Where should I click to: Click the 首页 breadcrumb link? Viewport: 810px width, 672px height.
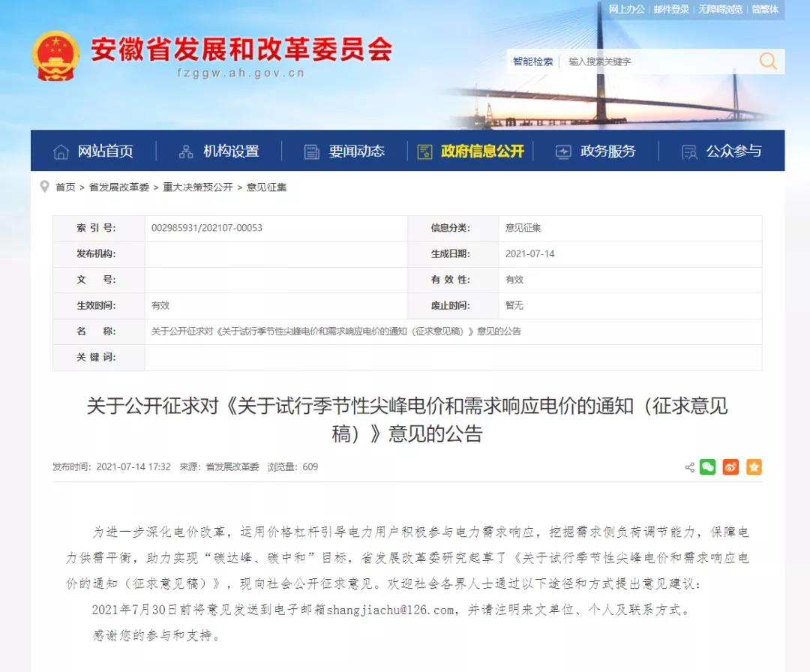tap(65, 187)
